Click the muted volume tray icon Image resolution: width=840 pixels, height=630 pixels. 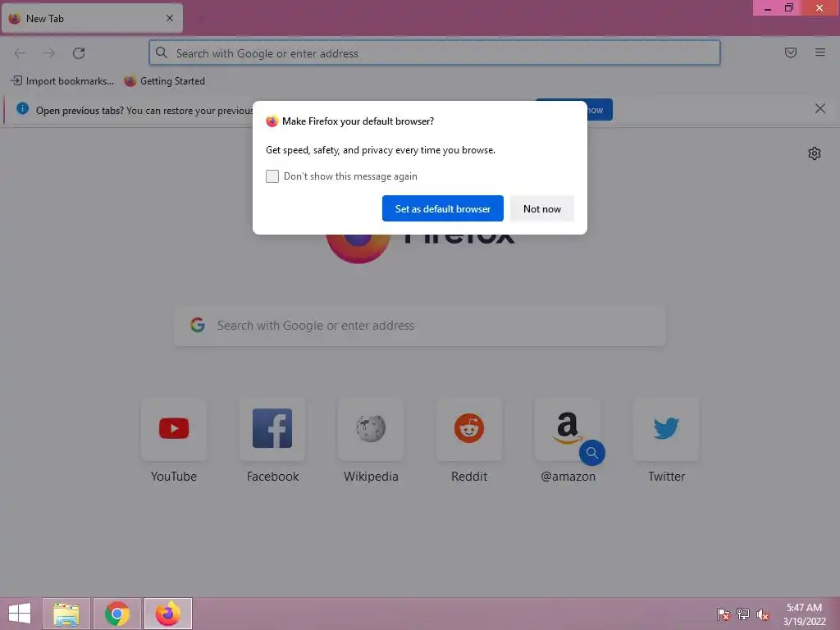[763, 614]
